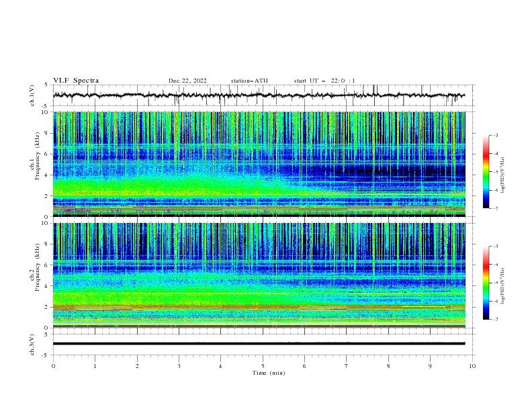
Task: Click the 'ch.1(V)' waveform axis label
Action: [x=32, y=95]
